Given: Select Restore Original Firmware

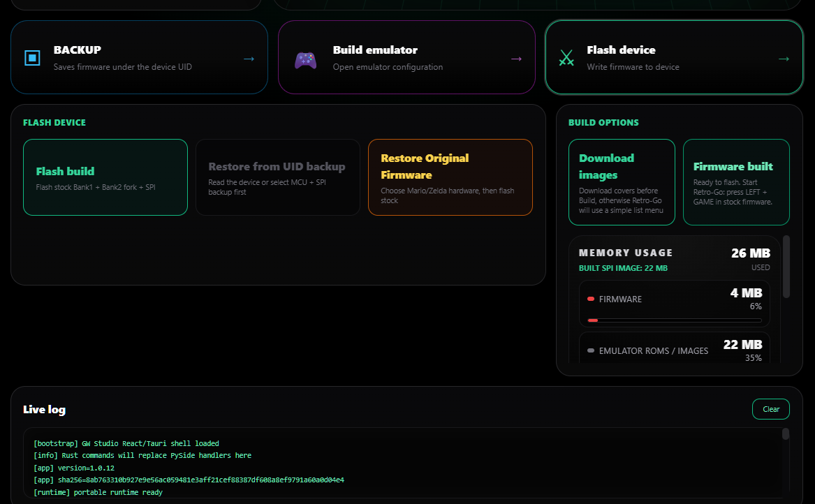Looking at the screenshot, I should (x=450, y=177).
